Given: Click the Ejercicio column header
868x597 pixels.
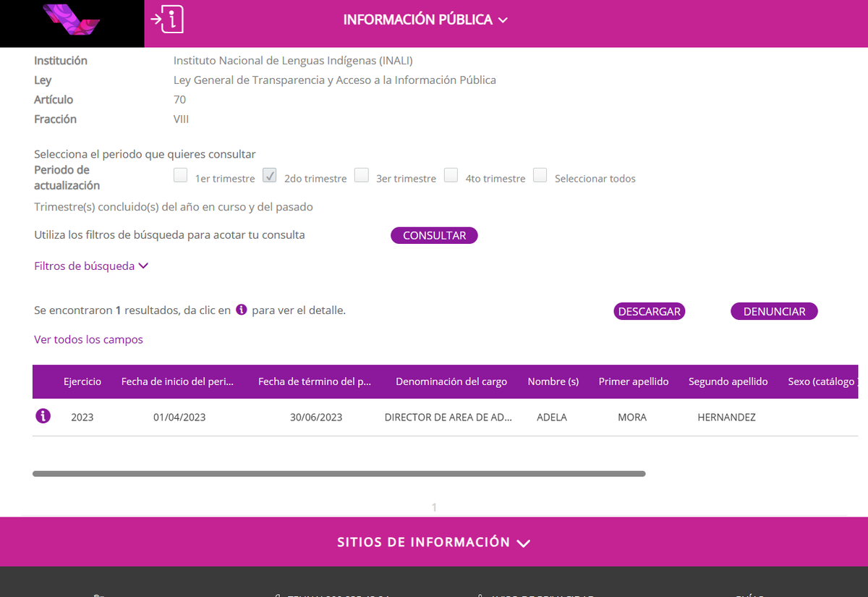Looking at the screenshot, I should (x=82, y=381).
